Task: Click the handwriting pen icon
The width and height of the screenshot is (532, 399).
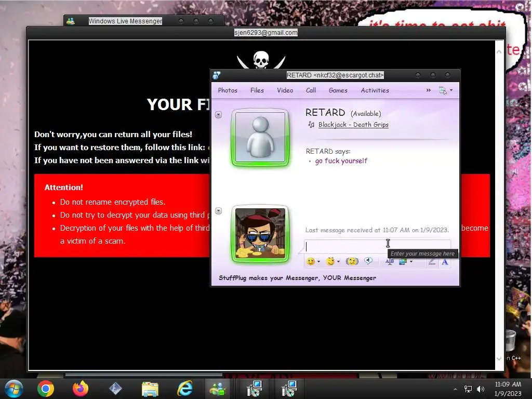Action: (x=432, y=261)
